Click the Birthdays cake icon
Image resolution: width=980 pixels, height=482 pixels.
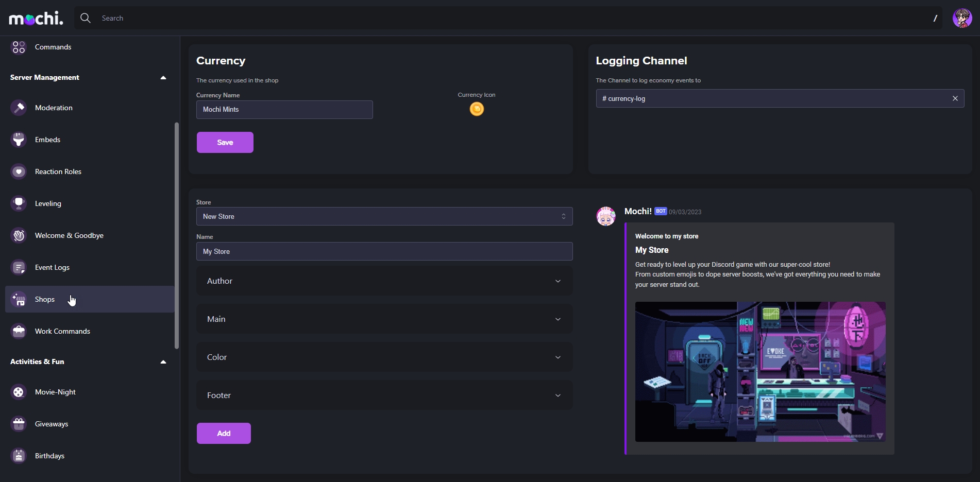pos(19,456)
